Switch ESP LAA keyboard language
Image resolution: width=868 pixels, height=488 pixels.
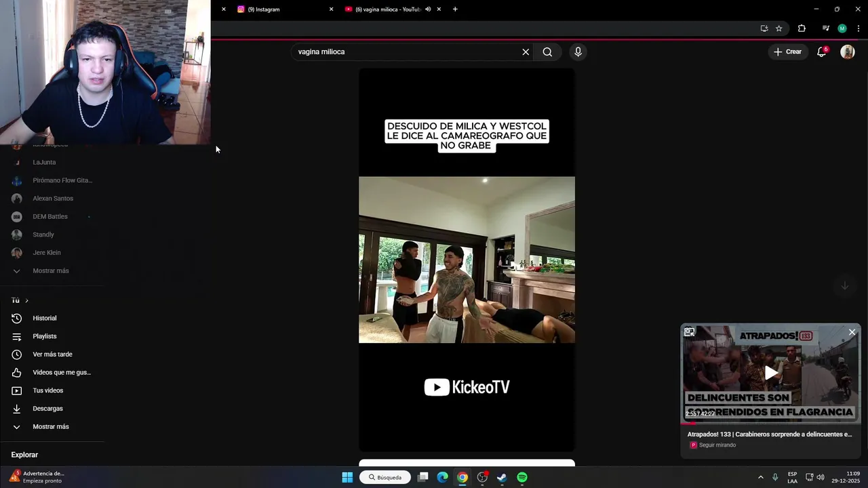792,477
